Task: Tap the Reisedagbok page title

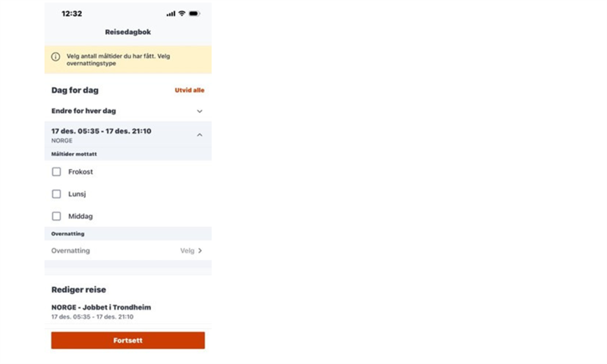Action: [127, 33]
